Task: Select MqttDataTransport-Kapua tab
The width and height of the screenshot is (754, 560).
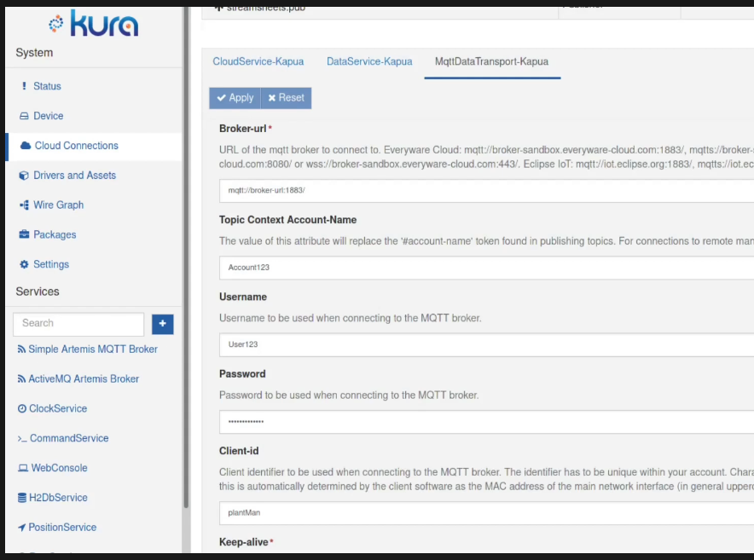Action: pos(491,61)
